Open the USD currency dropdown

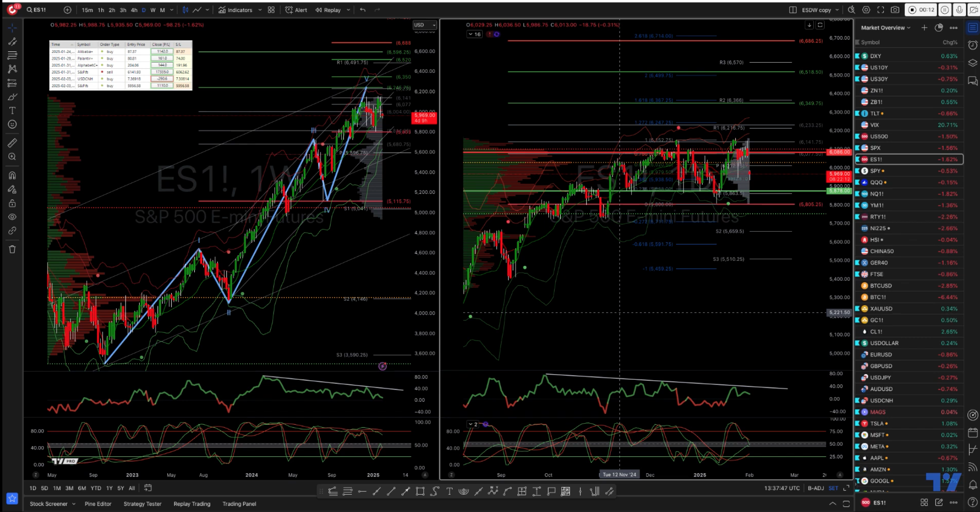pyautogui.click(x=424, y=25)
